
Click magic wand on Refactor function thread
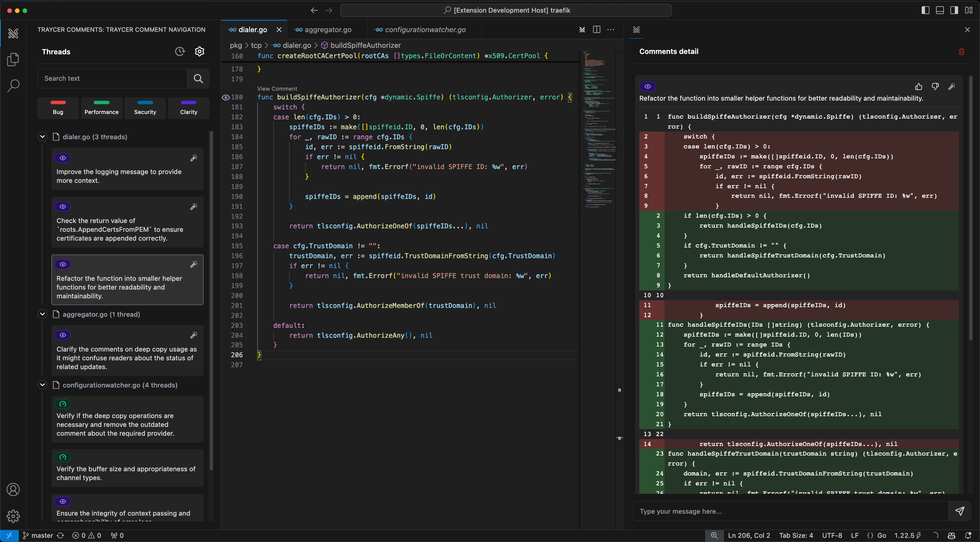point(194,264)
